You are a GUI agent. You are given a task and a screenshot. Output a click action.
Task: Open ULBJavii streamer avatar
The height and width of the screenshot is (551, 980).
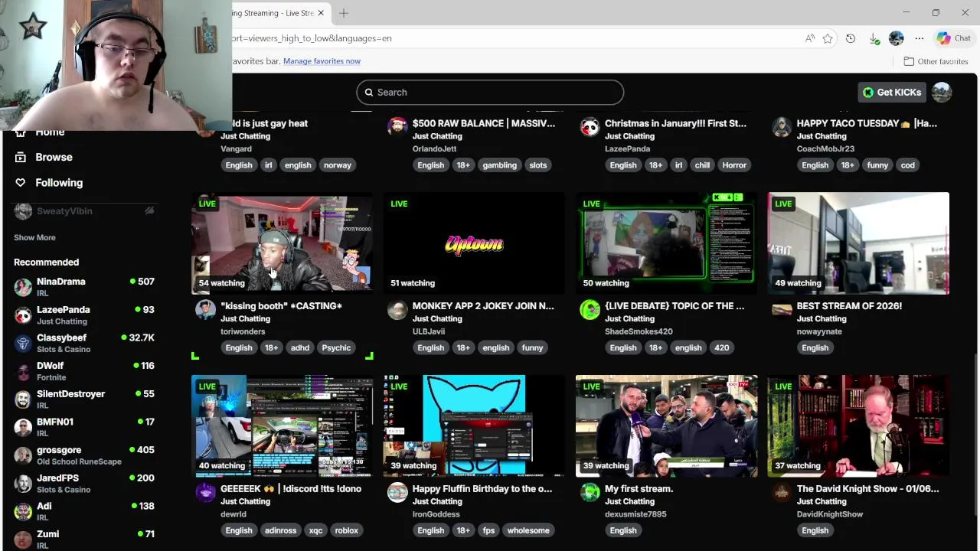397,309
